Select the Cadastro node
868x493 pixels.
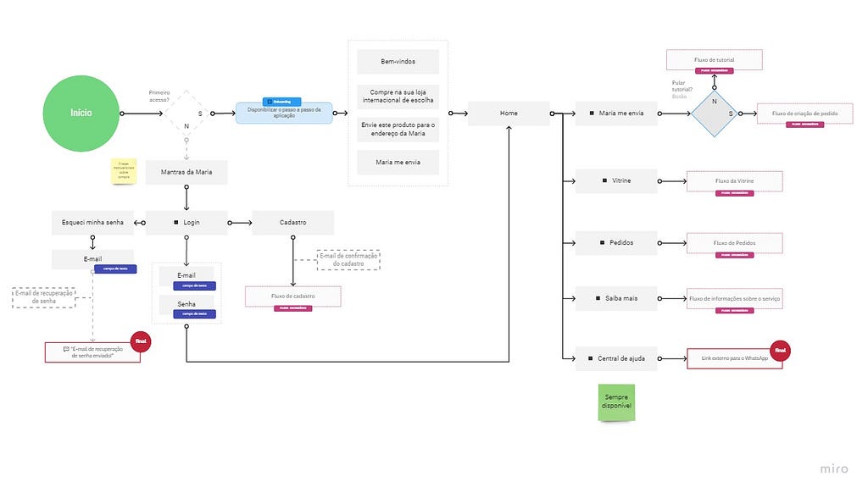[x=292, y=223]
